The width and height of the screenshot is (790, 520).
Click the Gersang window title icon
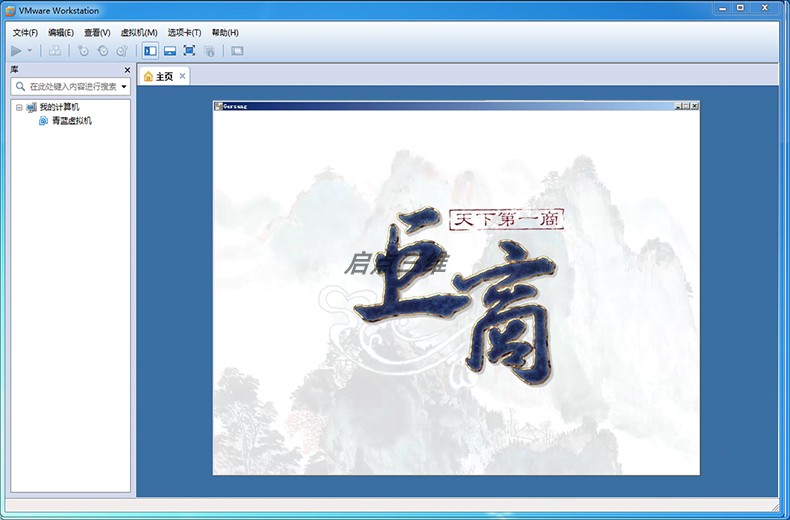point(218,106)
